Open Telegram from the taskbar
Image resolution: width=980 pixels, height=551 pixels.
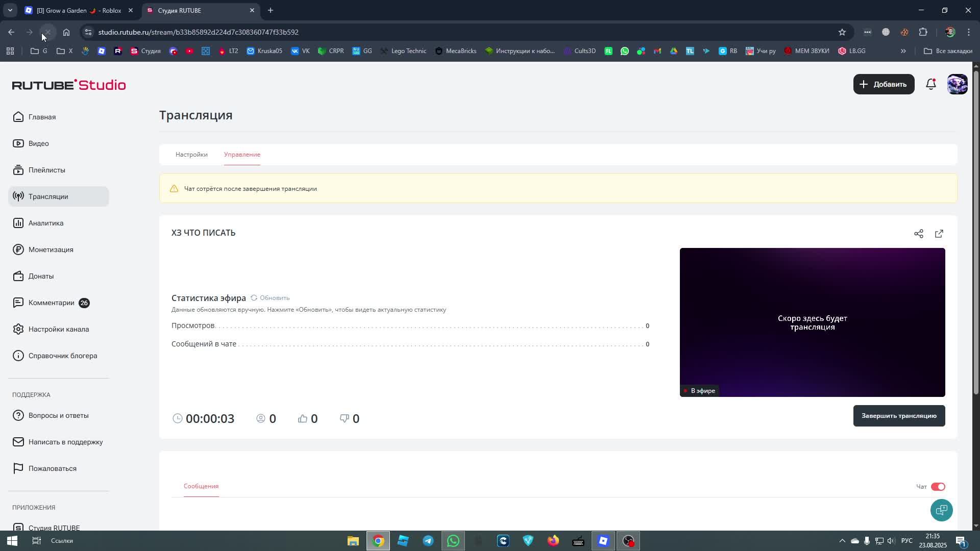pyautogui.click(x=428, y=541)
